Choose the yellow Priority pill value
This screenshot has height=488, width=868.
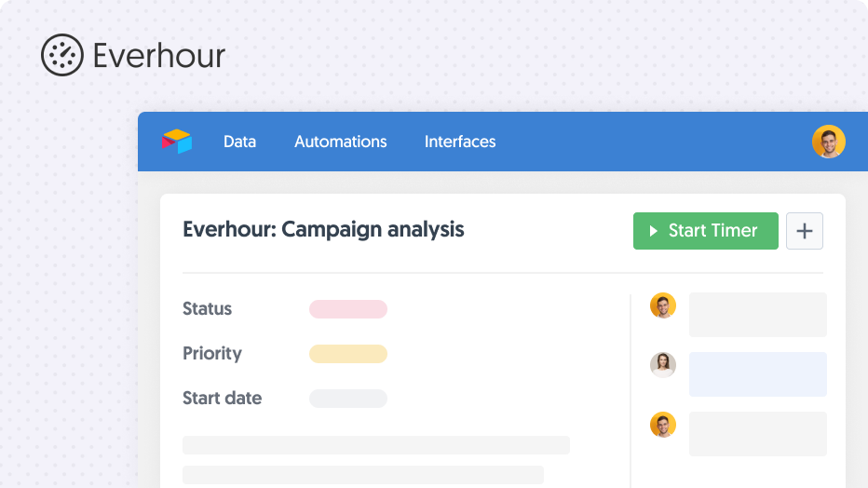(348, 354)
